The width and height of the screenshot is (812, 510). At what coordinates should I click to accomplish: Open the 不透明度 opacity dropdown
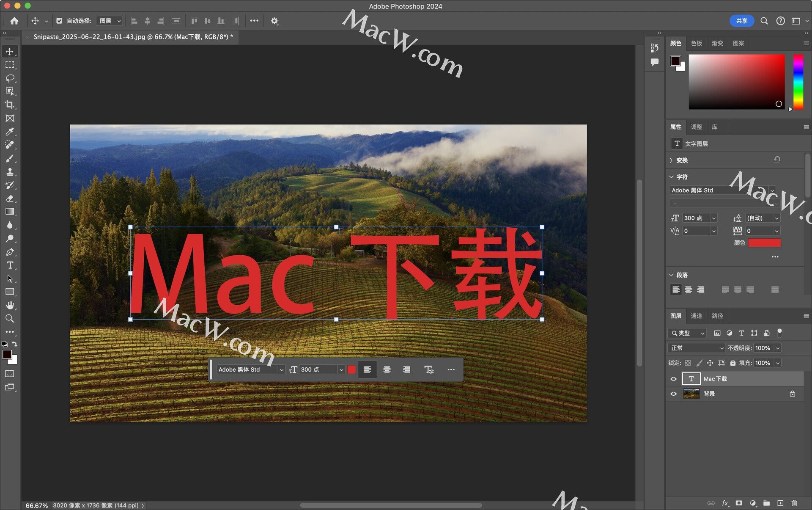[x=778, y=348]
